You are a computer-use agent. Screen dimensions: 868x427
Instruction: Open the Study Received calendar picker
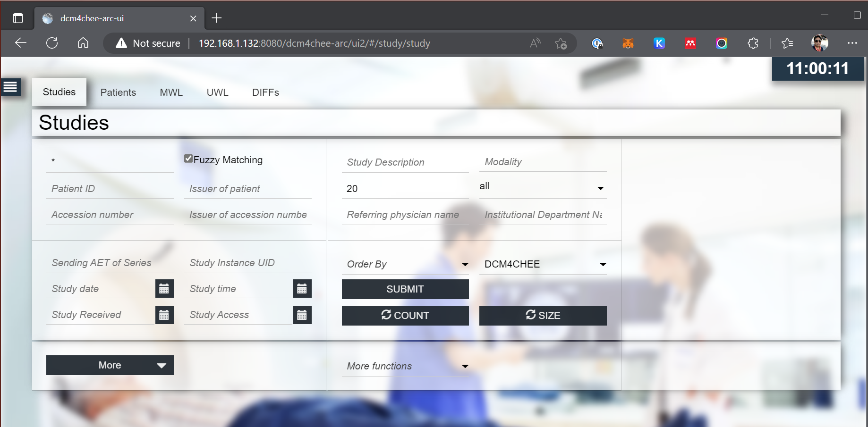[x=164, y=315]
